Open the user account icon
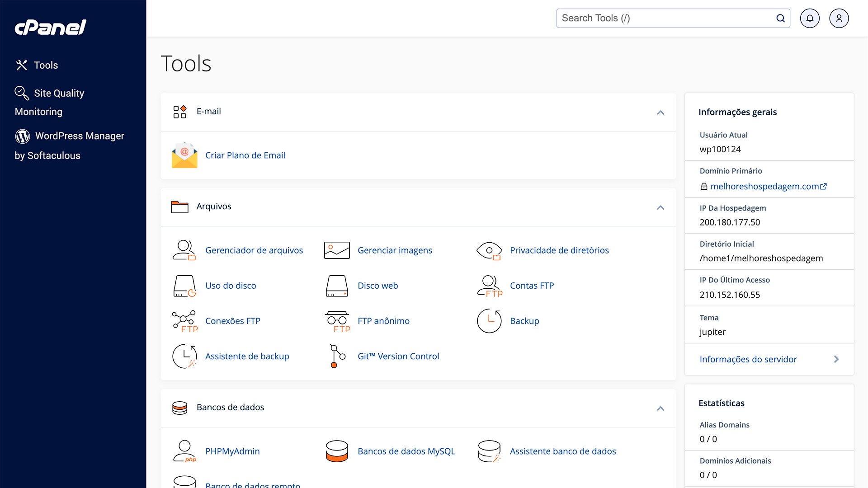The image size is (868, 488). [x=839, y=18]
